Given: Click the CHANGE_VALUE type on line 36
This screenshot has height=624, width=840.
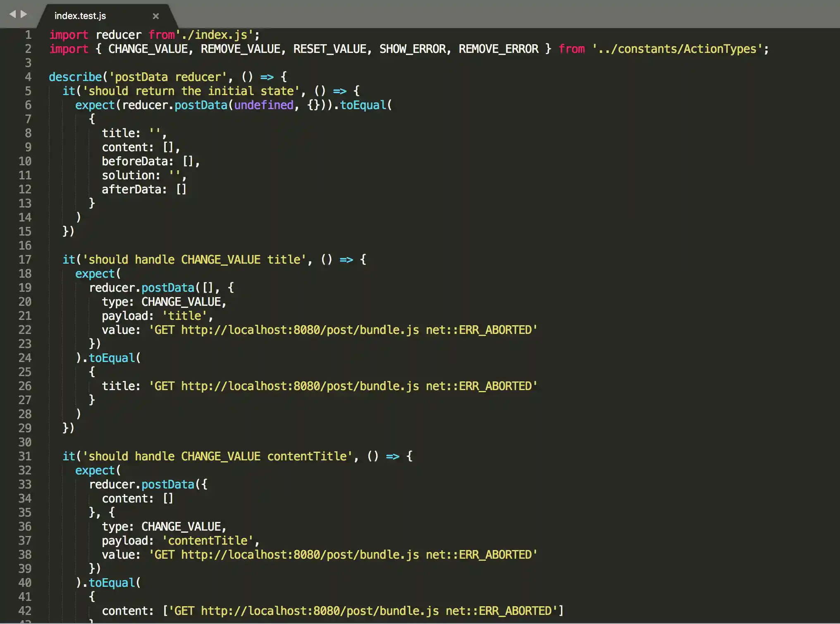Looking at the screenshot, I should 183,526.
